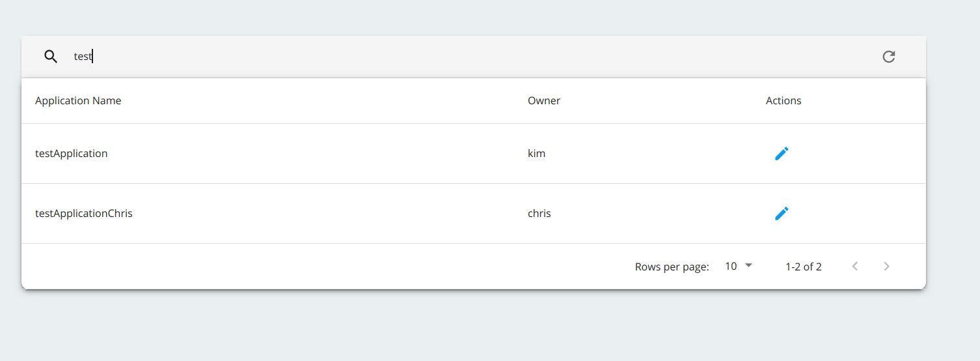Click the dropdown arrow next to 10
The height and width of the screenshot is (361, 980).
pyautogui.click(x=748, y=265)
